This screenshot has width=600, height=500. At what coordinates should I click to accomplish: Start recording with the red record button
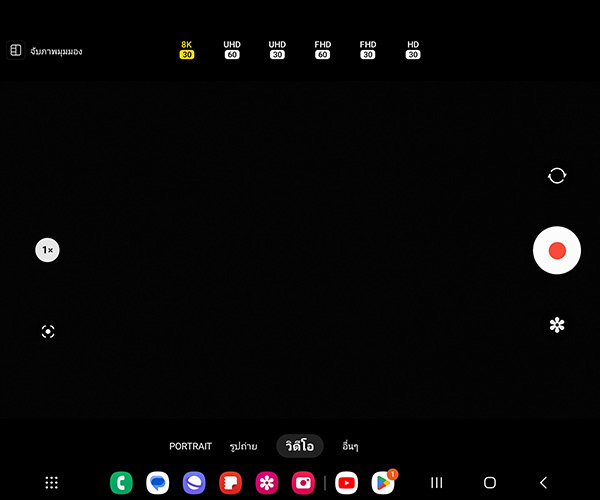click(557, 250)
